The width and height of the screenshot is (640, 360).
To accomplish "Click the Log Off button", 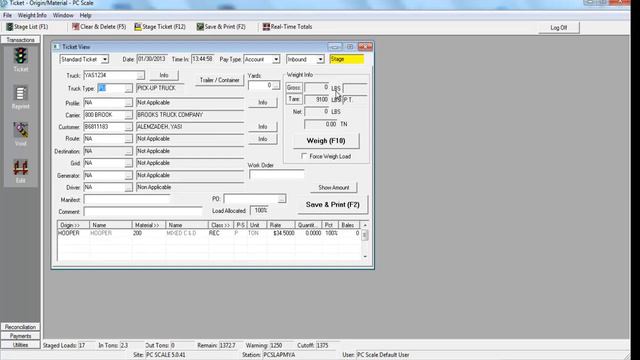I will 558,28.
